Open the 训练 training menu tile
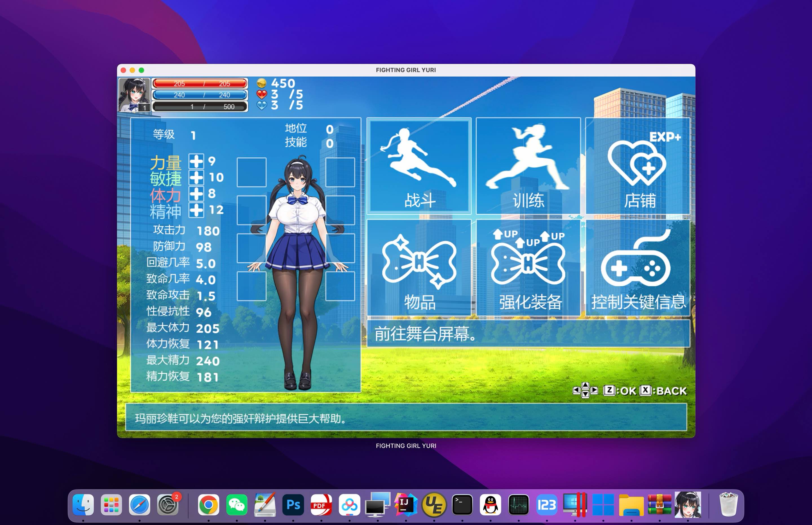Image resolution: width=812 pixels, height=525 pixels. 528,166
